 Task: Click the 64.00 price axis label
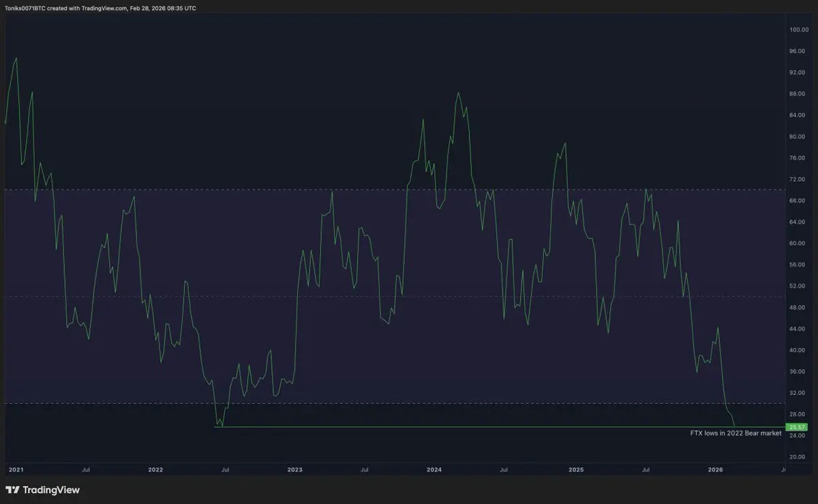pos(798,221)
